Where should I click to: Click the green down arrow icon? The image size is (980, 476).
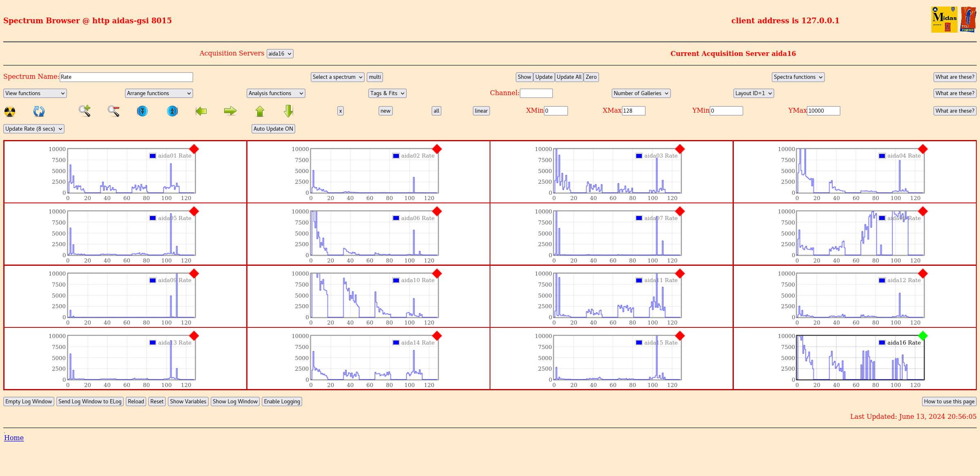point(288,111)
